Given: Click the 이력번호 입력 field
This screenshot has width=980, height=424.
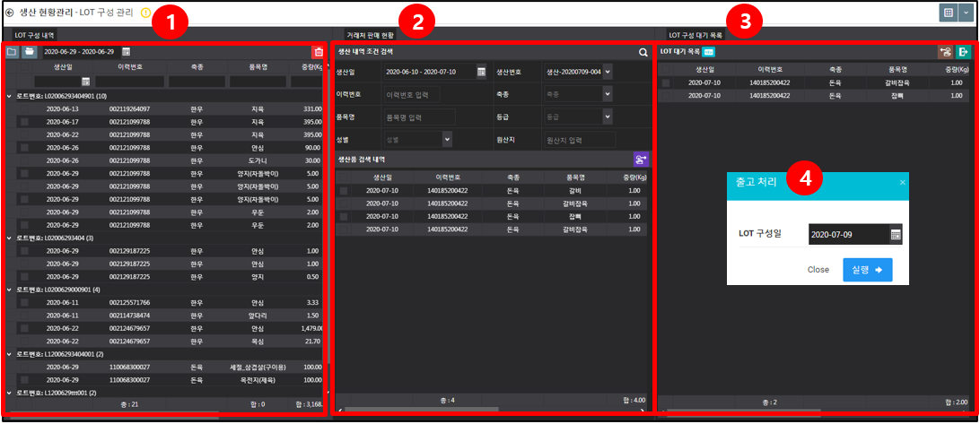Looking at the screenshot, I should tap(413, 94).
